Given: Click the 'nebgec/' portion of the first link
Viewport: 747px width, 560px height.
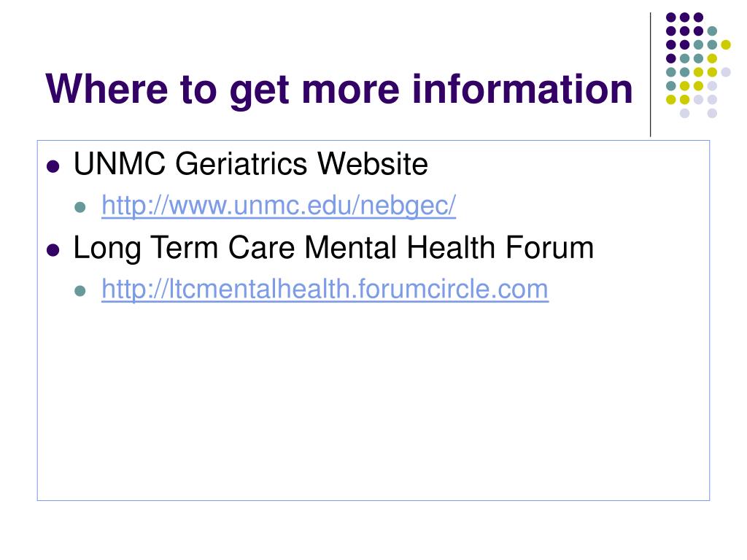Looking at the screenshot, I should tap(409, 206).
